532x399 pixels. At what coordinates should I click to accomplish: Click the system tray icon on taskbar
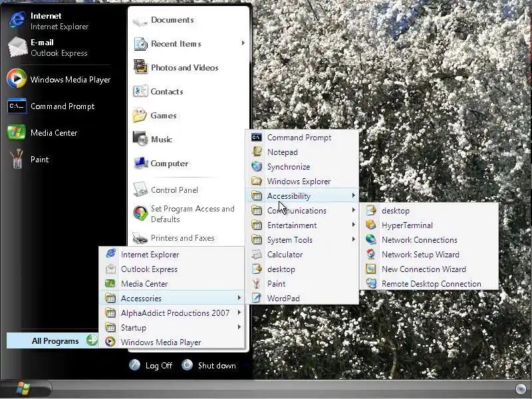[521, 388]
